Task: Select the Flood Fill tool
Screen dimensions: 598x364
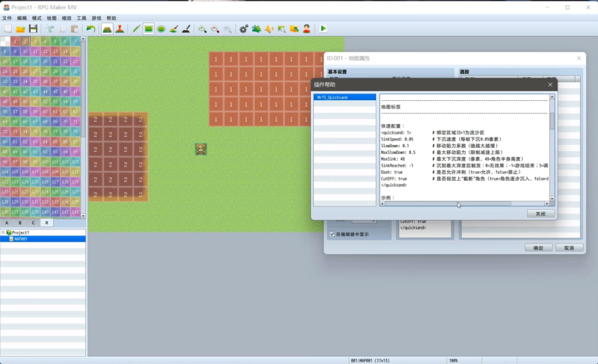Action: [x=174, y=28]
